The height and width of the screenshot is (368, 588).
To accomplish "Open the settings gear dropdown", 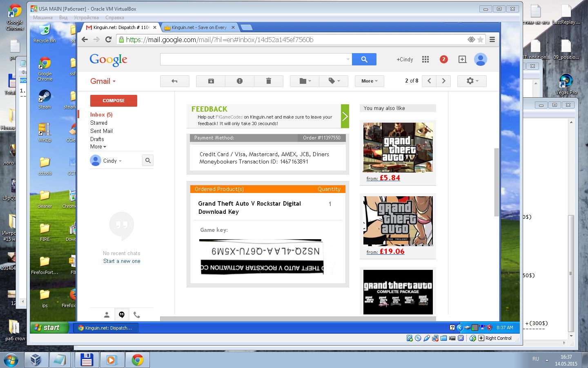I will pos(472,81).
